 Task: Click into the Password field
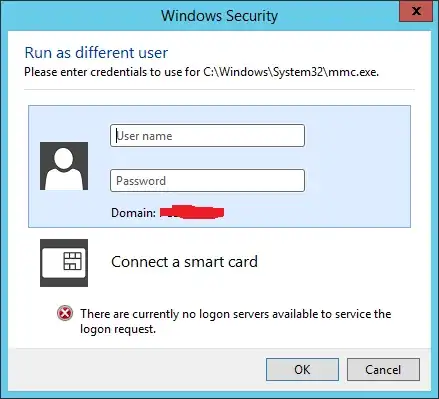(207, 181)
